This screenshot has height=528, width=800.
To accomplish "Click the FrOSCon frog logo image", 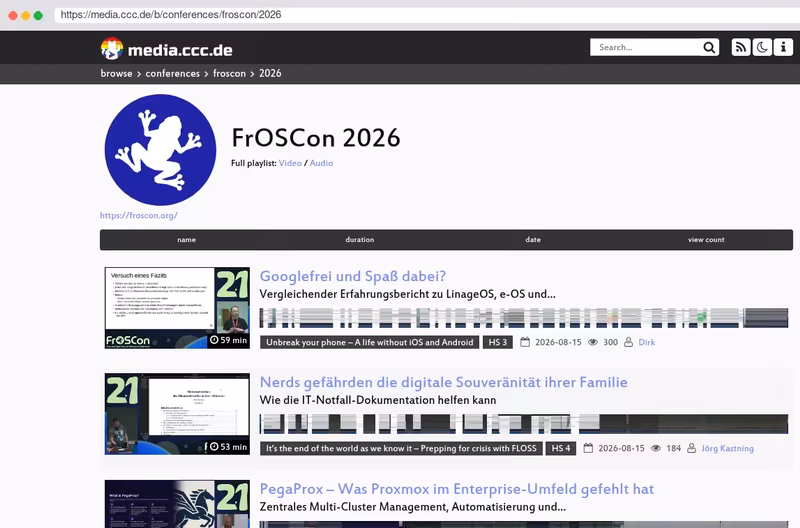I will click(160, 149).
